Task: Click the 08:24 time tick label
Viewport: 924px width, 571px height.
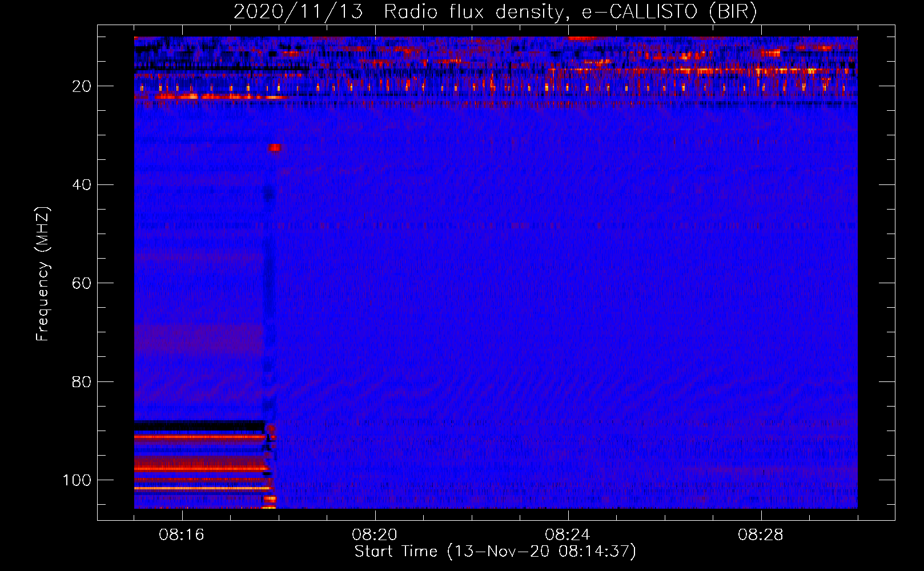Action: click(x=568, y=535)
